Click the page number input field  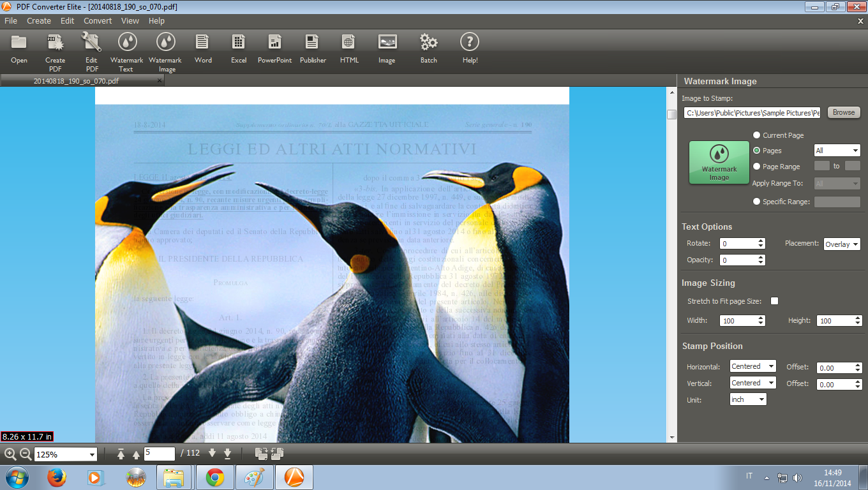pos(159,454)
